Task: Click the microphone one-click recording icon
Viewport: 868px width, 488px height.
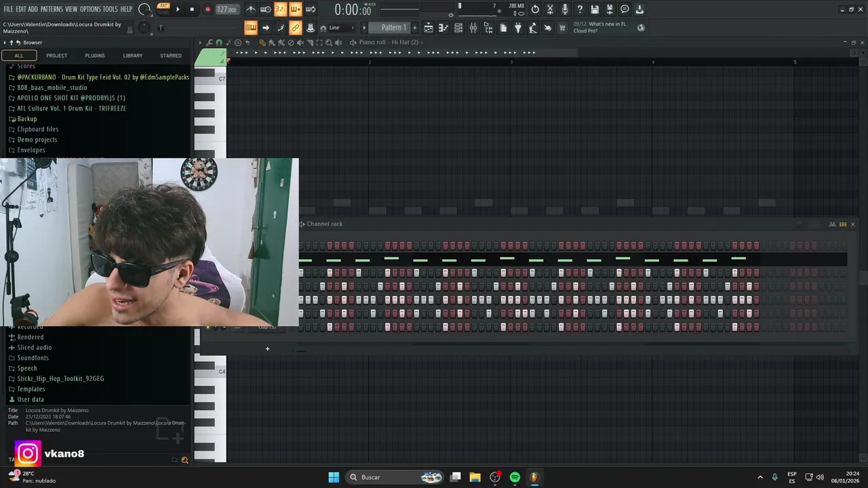Action: (565, 9)
